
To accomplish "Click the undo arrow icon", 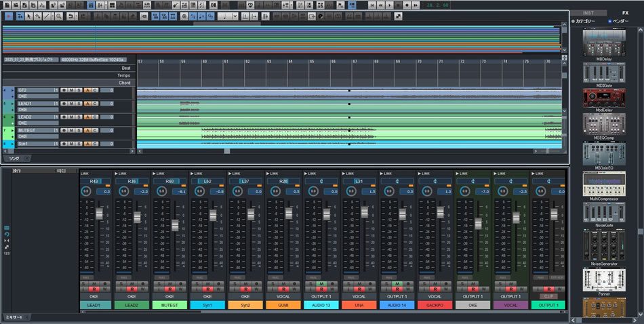I will point(71,16).
